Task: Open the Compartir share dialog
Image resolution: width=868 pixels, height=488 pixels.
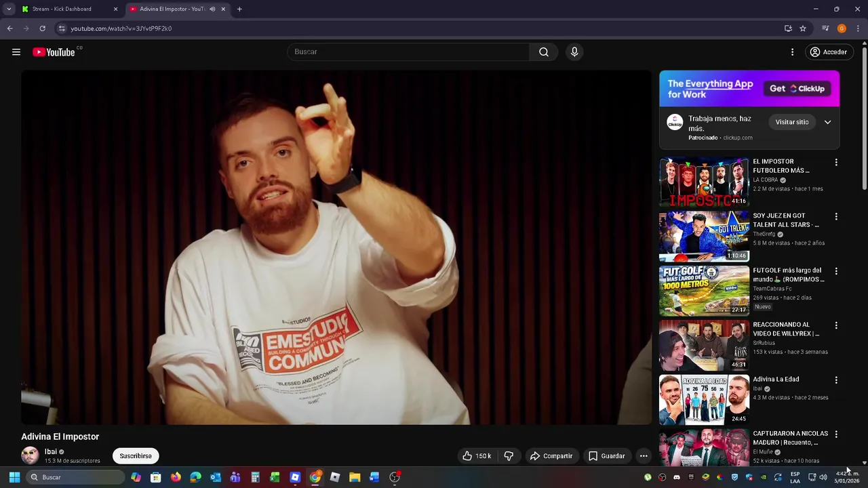Action: [x=551, y=456]
